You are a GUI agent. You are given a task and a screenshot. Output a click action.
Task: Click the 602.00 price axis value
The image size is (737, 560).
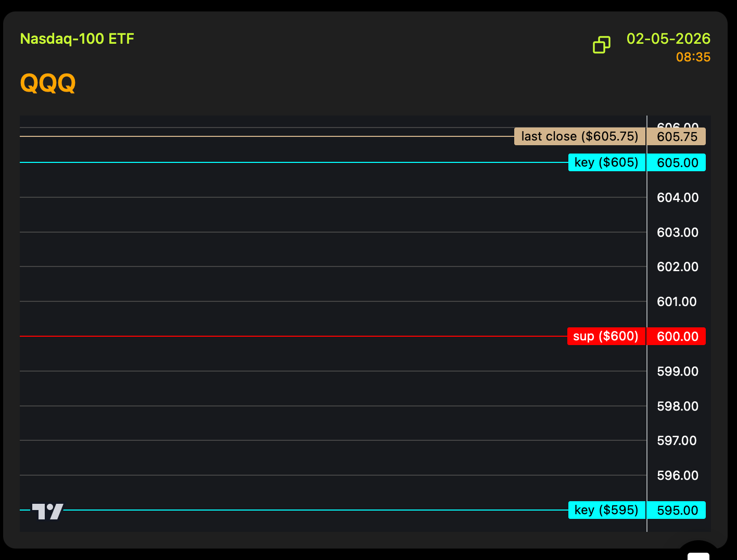point(678,266)
